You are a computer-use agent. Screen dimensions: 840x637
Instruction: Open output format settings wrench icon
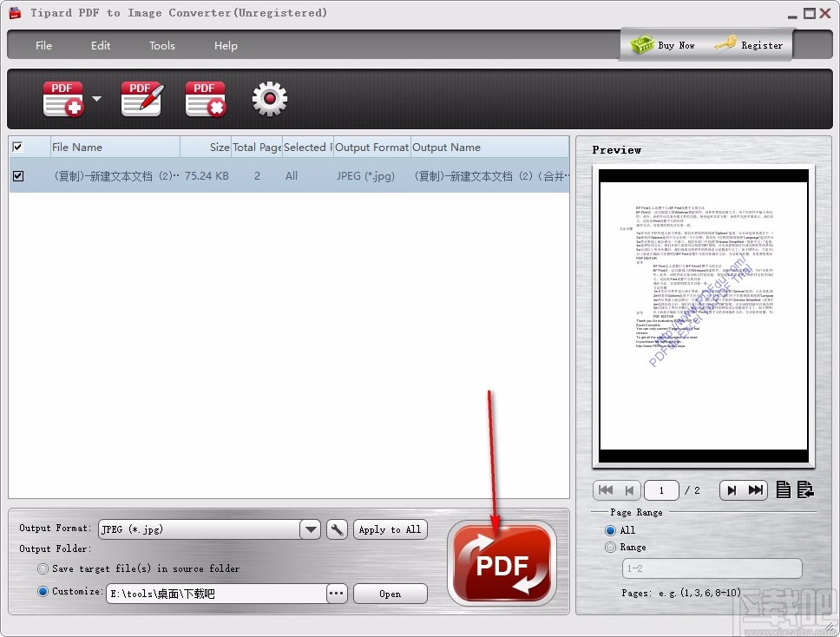coord(337,529)
